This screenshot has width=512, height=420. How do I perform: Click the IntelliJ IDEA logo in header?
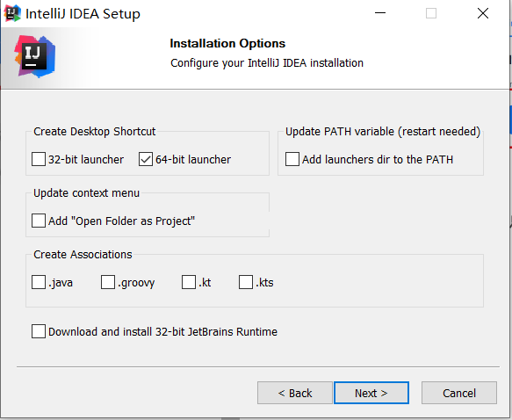coord(34,56)
